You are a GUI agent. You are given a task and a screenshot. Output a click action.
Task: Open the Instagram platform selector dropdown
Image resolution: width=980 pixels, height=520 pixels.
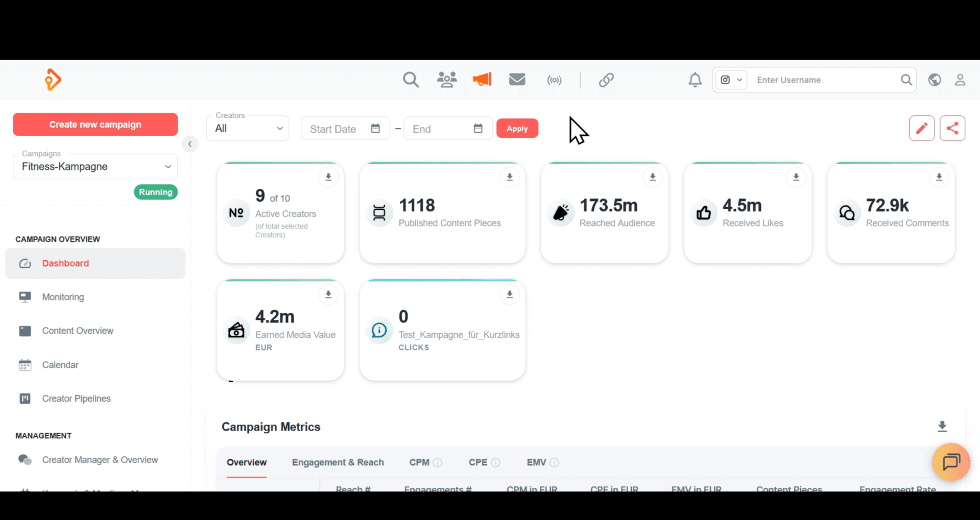[731, 80]
